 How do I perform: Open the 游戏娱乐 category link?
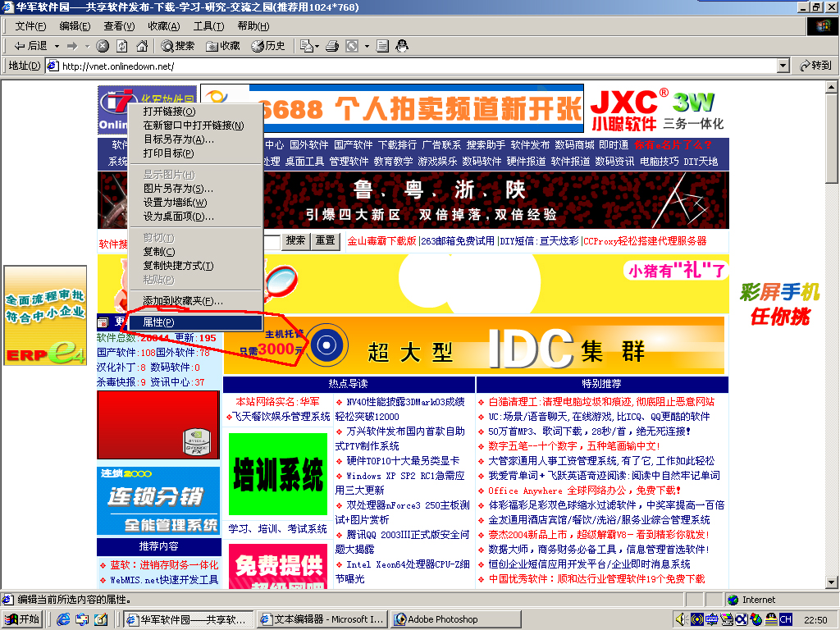pos(437,162)
